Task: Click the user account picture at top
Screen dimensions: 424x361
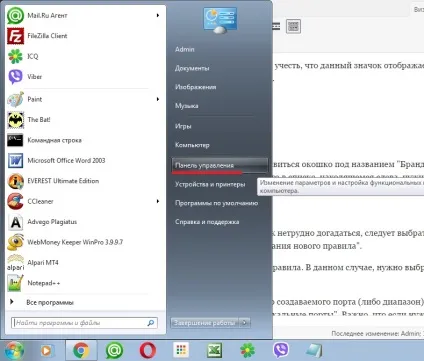Action: (x=220, y=20)
